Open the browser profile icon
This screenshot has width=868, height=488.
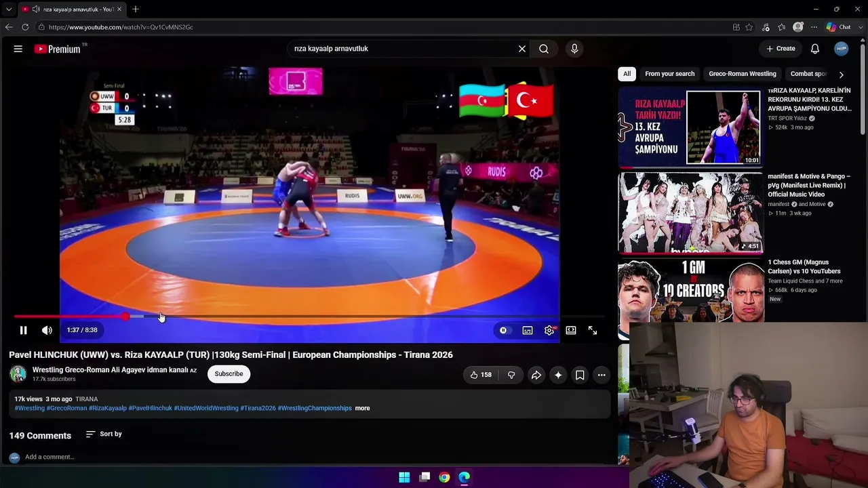click(x=798, y=27)
